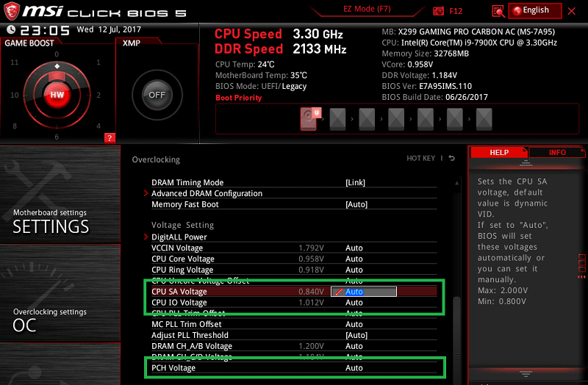Click the DDR Speed 2133 MHz readout

point(280,49)
